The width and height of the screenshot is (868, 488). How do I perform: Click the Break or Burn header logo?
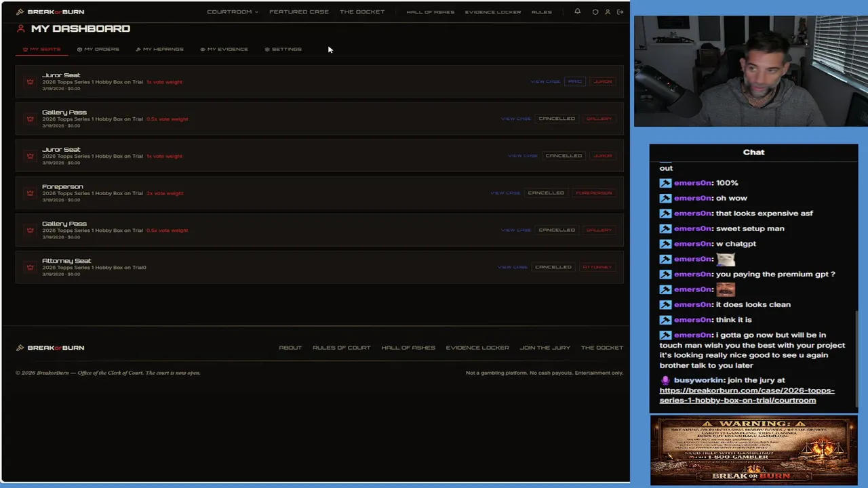pyautogui.click(x=50, y=12)
